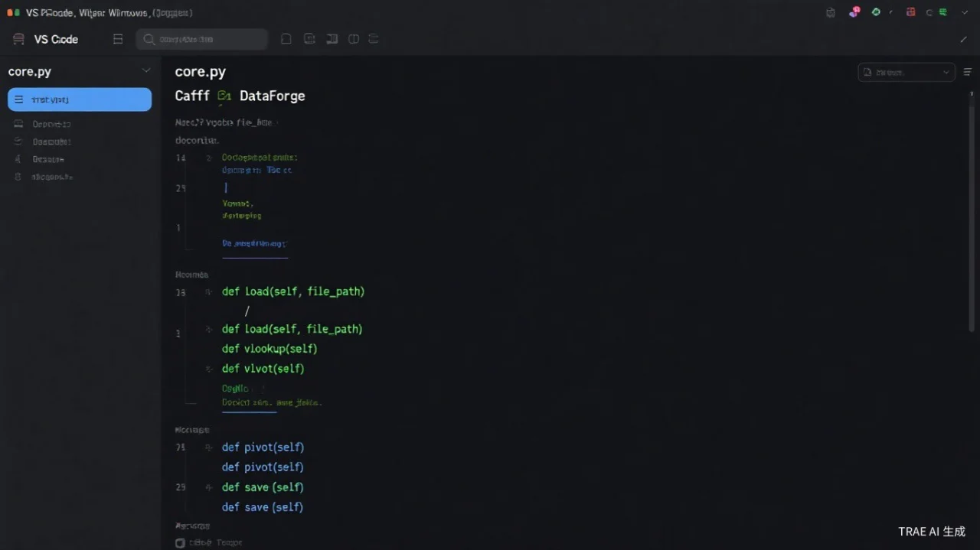Image resolution: width=980 pixels, height=550 pixels.
Task: Expand the chevron at the title bar's right end
Action: coord(965,12)
